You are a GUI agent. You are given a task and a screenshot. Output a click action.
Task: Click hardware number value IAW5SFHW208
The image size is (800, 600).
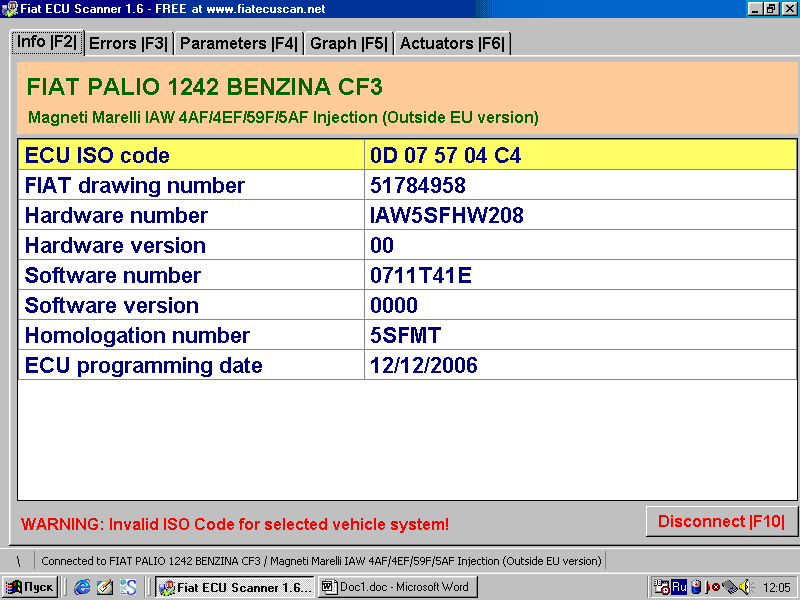point(447,215)
